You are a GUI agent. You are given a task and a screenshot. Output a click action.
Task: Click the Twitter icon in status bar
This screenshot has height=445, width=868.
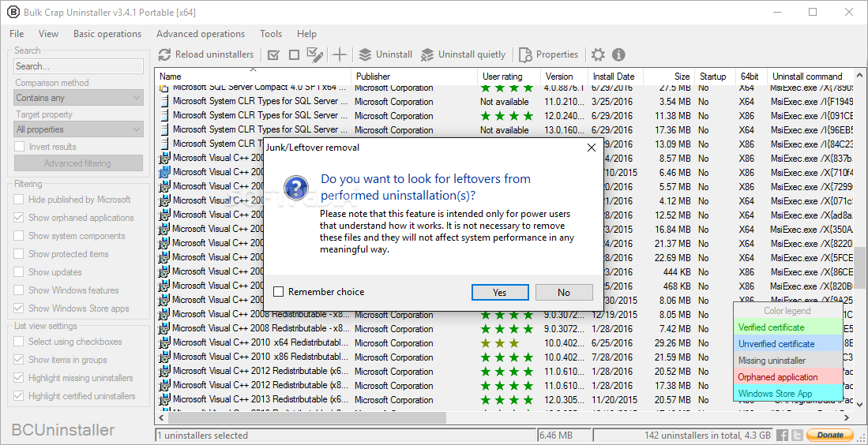pos(797,435)
